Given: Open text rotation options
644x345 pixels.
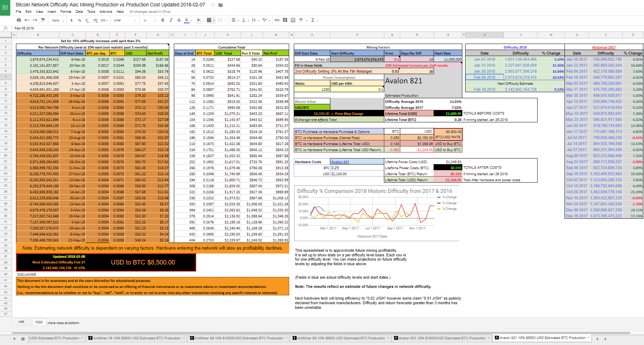Looking at the screenshot, I should 265,20.
